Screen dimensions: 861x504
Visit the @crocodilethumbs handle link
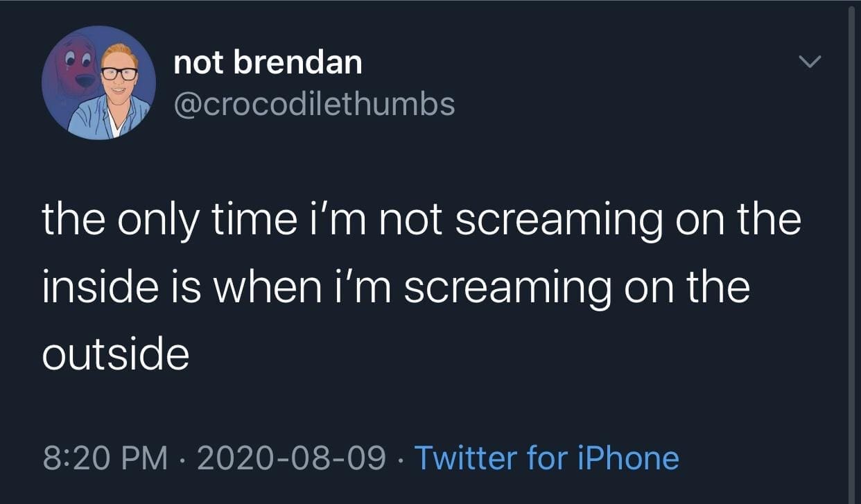pyautogui.click(x=314, y=104)
